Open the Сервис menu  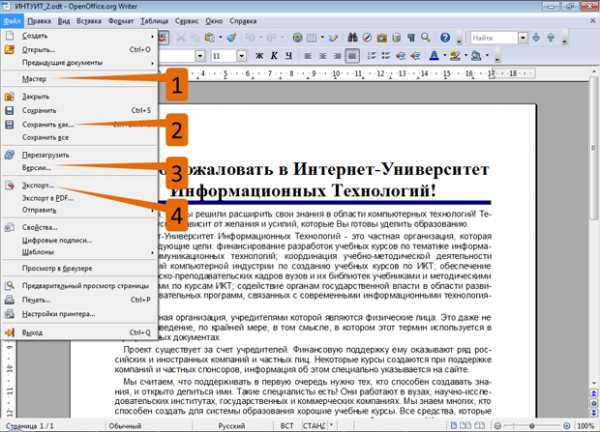(187, 21)
